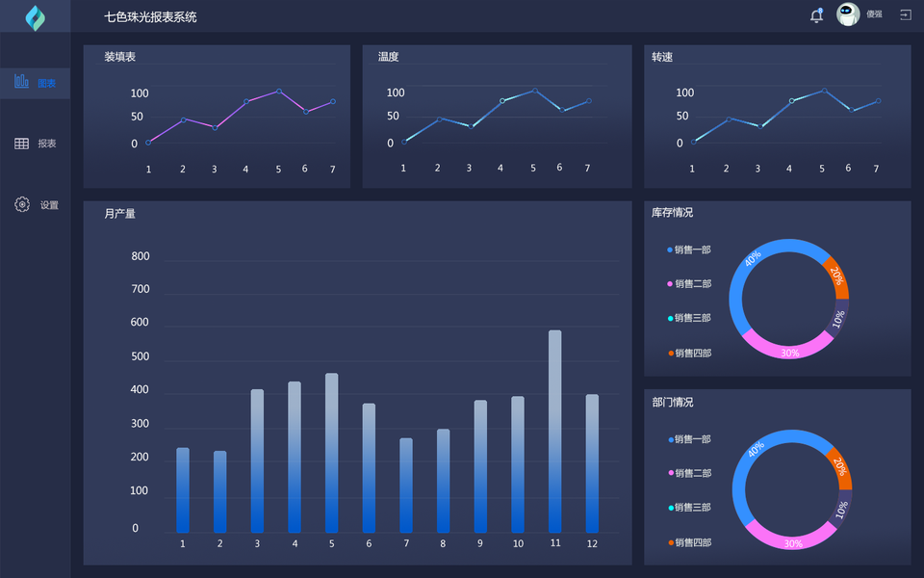Click the peak data point at 5 in 转速
The height and width of the screenshot is (578, 924).
pos(824,91)
